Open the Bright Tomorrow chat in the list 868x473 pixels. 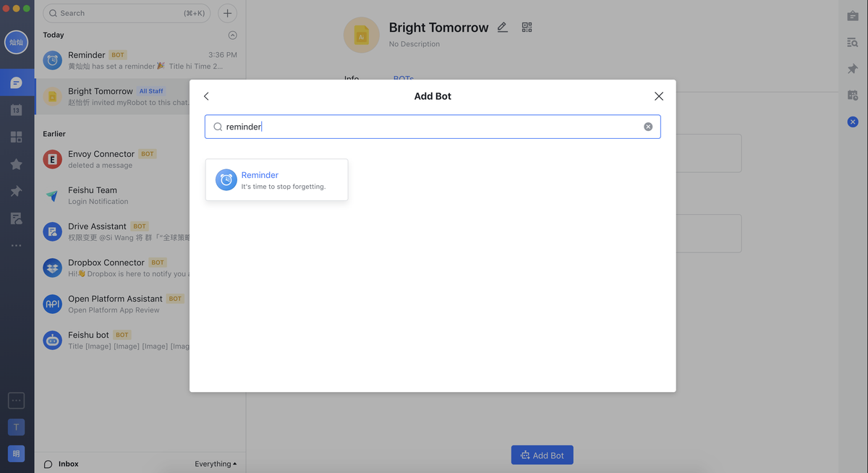pyautogui.click(x=140, y=97)
